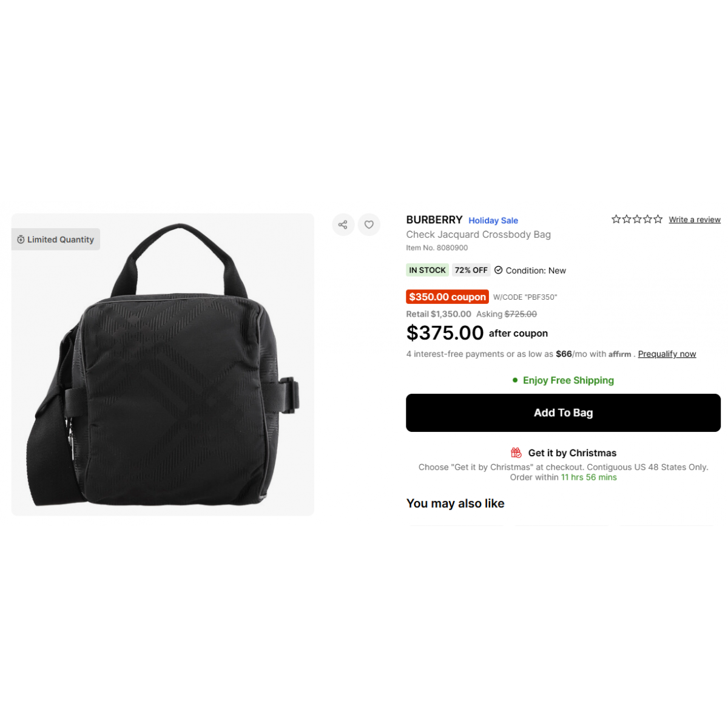728x728 pixels.
Task: Click the Burberry crossbody bag image
Action: [x=163, y=364]
